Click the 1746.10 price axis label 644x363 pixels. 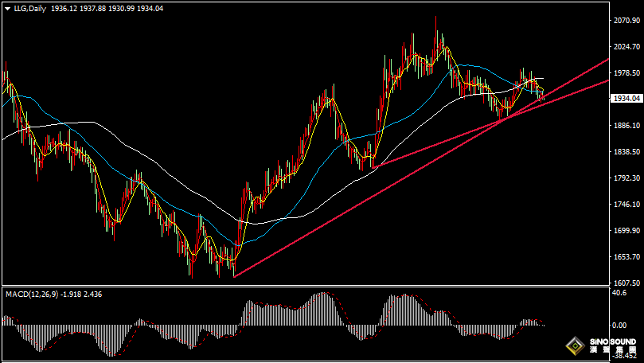(626, 205)
